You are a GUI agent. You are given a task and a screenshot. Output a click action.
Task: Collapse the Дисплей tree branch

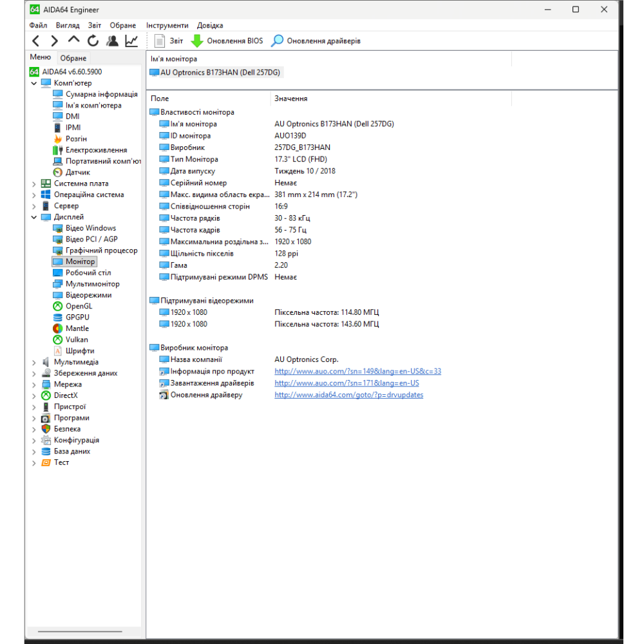(34, 217)
